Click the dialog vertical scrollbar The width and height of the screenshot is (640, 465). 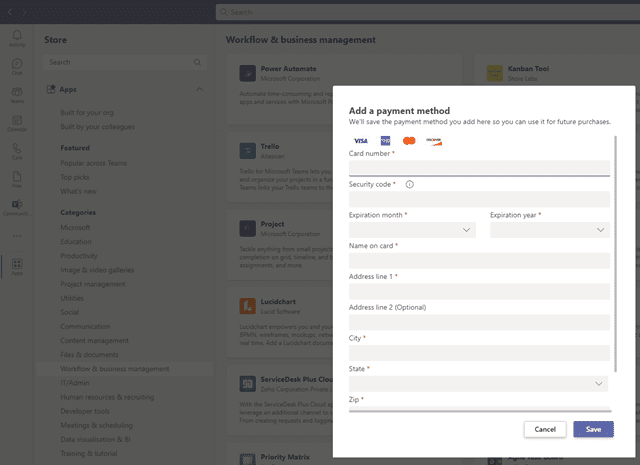pos(615,254)
